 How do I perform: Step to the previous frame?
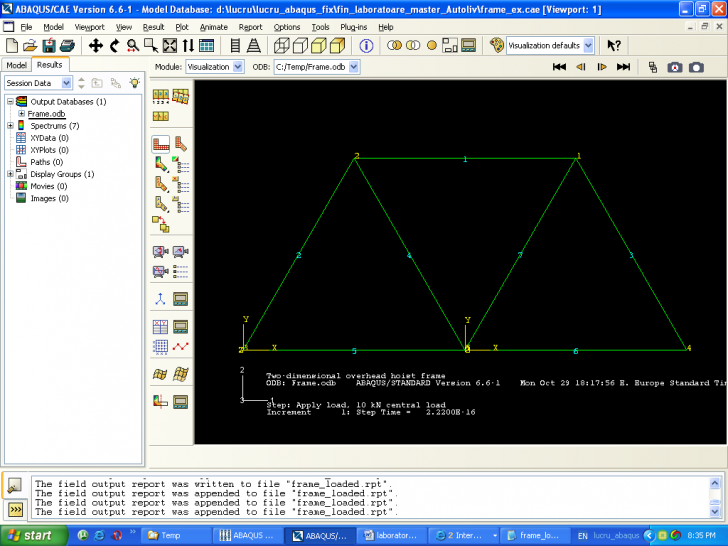click(x=580, y=67)
